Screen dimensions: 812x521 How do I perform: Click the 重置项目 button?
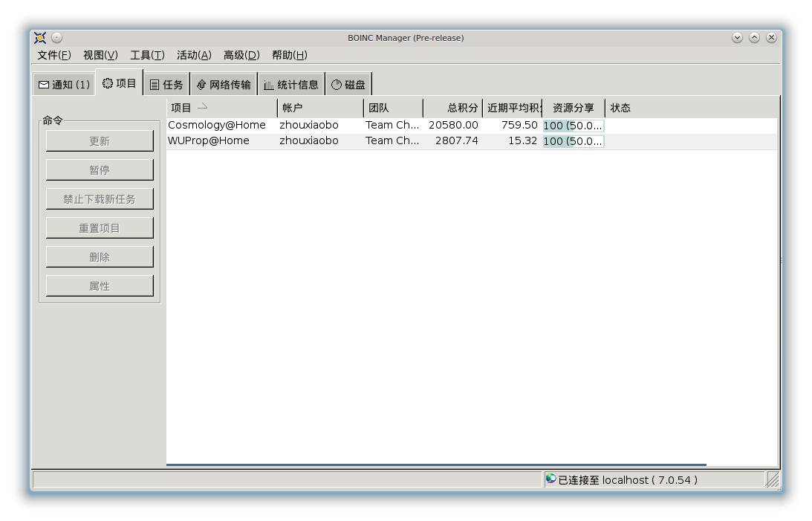pos(100,228)
